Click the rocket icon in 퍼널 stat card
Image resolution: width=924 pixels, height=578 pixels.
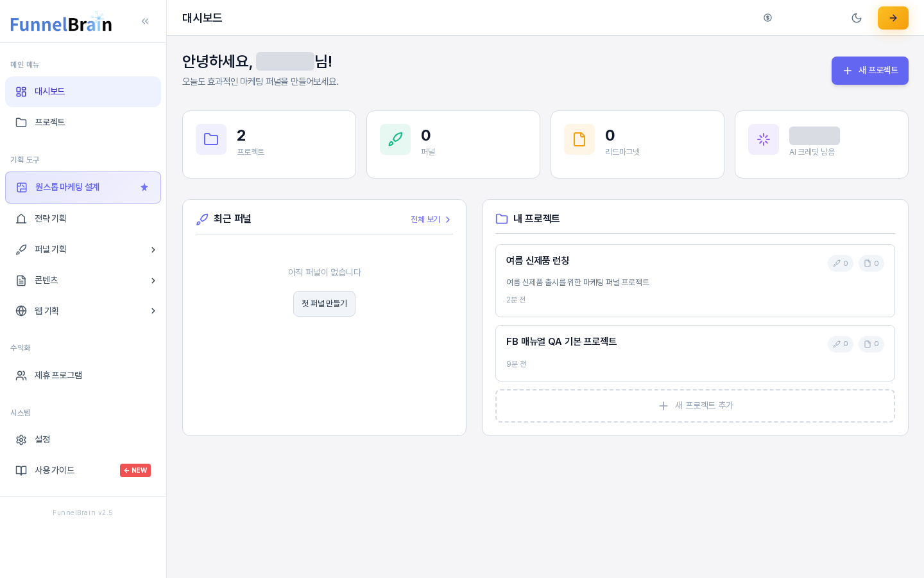tap(395, 139)
